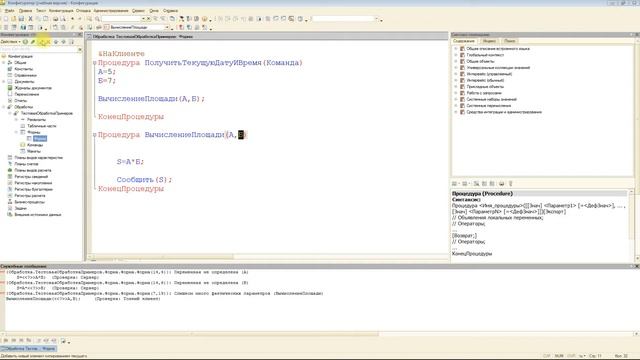
Task: Select Планы счетов in tree
Action: (27, 164)
